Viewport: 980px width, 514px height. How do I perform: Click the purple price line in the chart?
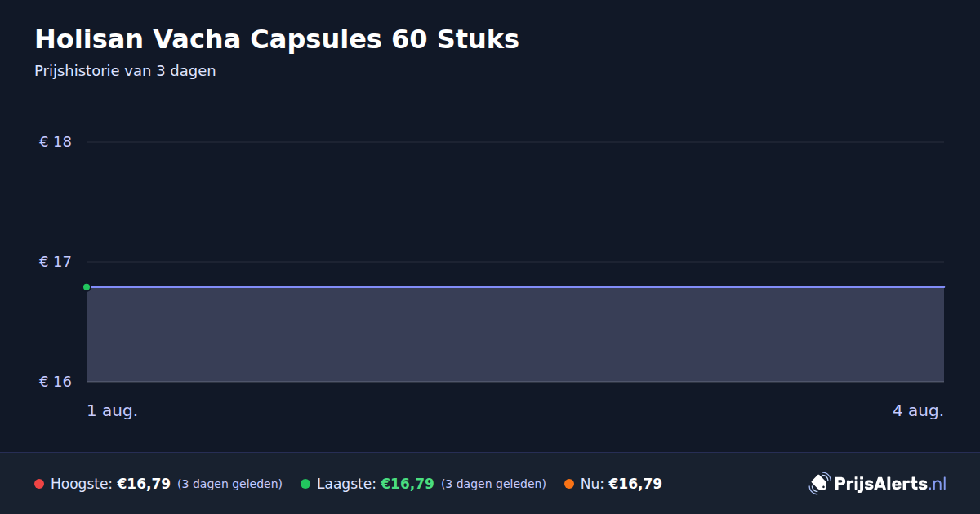coord(515,287)
